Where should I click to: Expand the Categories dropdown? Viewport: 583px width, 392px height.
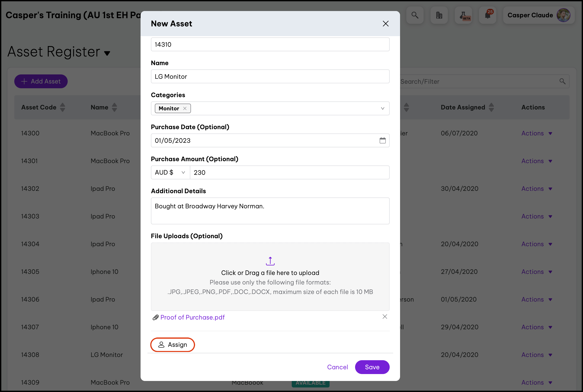[x=382, y=108]
